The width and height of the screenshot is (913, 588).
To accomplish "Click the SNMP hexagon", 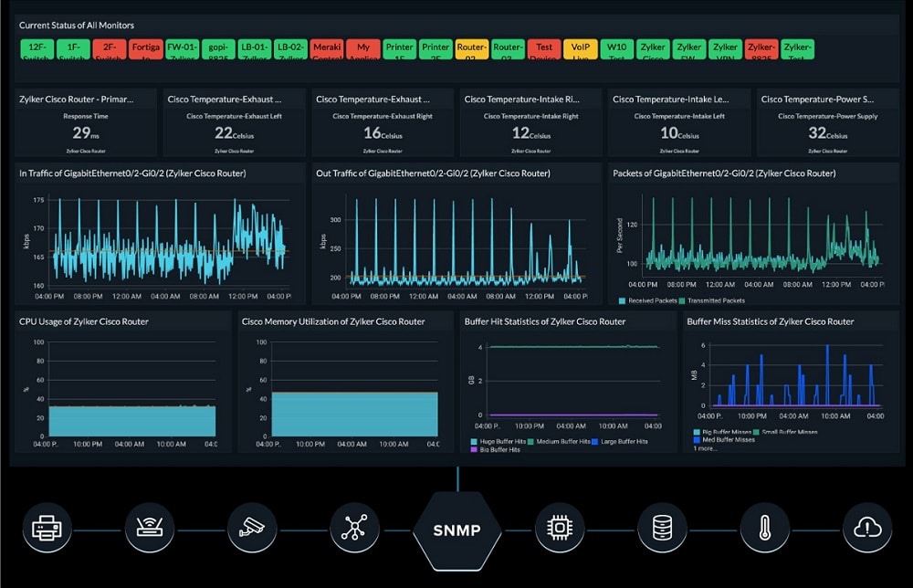I will 457,530.
